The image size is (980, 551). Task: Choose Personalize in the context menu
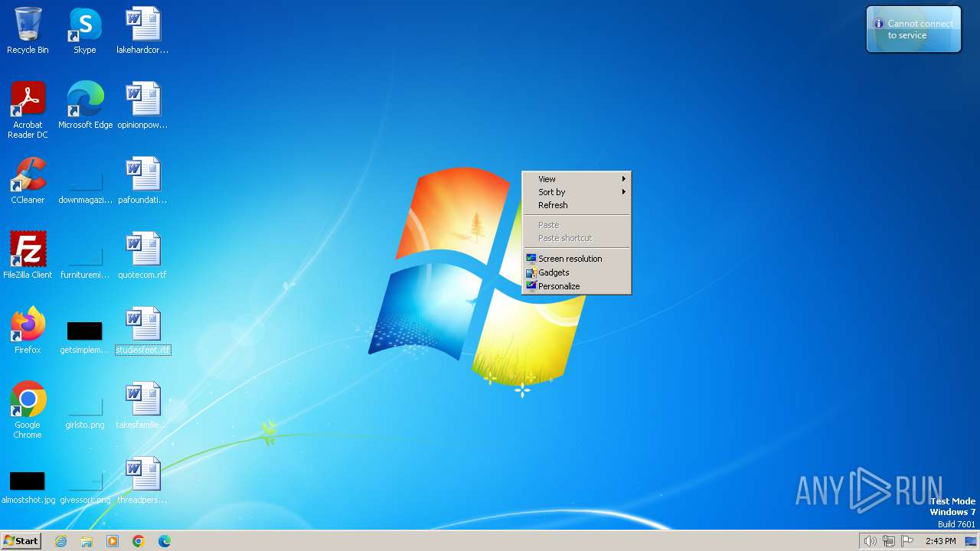pyautogui.click(x=577, y=286)
